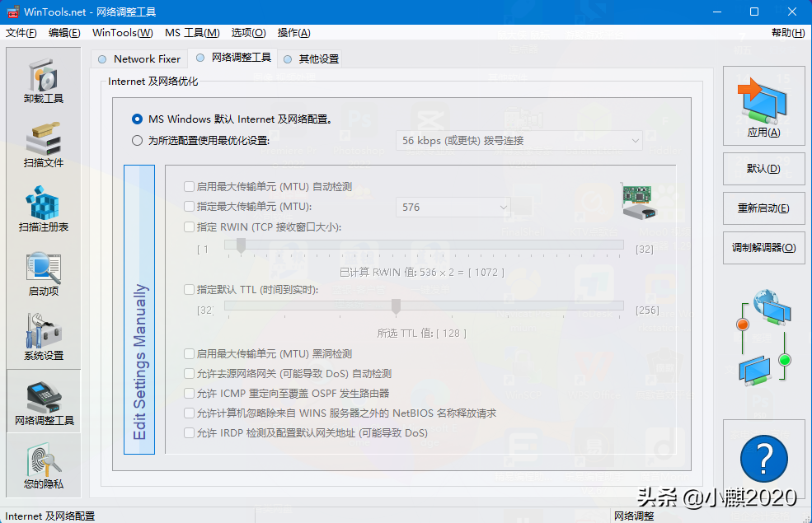This screenshot has height=523, width=812.
Task: Open the 选项(O) menu
Action: point(249,33)
